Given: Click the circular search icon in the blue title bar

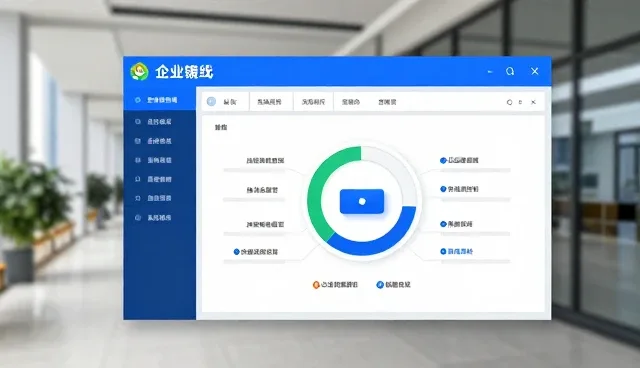Looking at the screenshot, I should coord(510,71).
